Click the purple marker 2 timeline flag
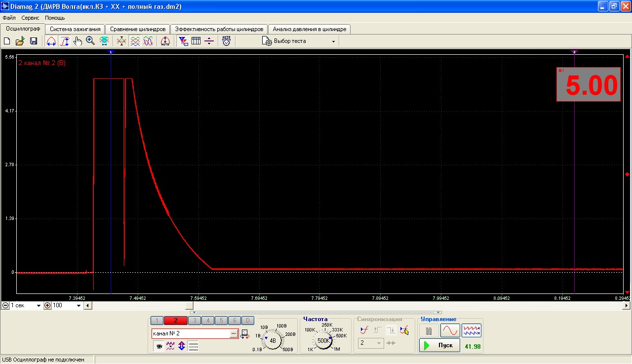632x364 pixels. 574,52
